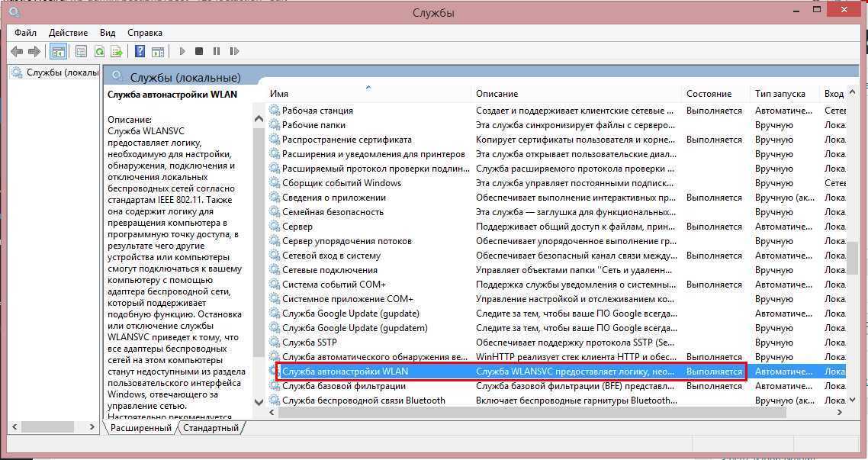Open the Действие menu
868x460 pixels.
tap(68, 33)
